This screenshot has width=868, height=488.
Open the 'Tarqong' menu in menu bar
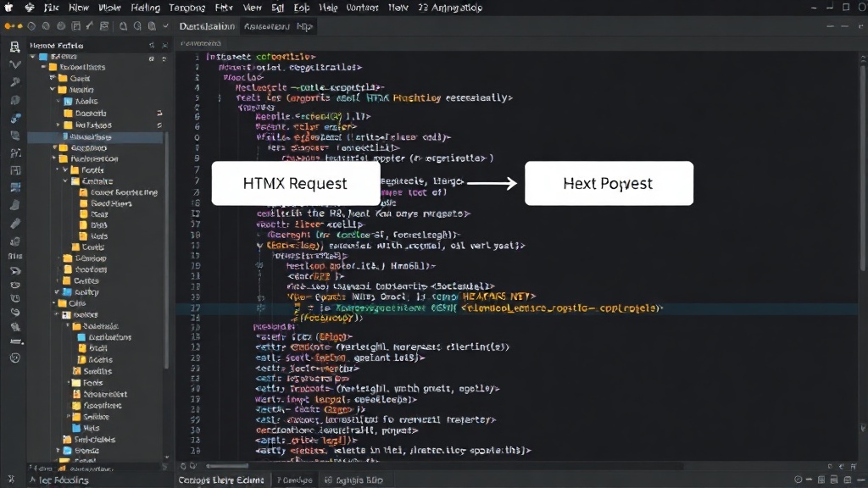[186, 8]
